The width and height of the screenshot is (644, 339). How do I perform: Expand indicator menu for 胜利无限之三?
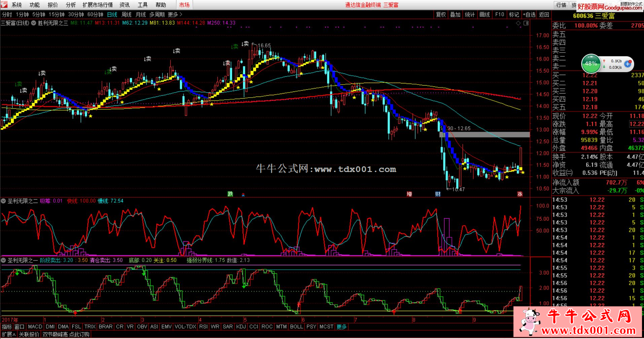pos(34,23)
